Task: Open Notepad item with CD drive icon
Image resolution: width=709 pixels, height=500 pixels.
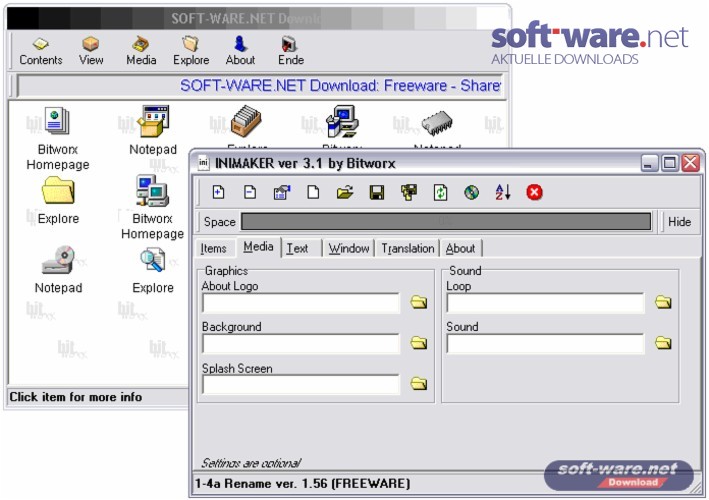Action: point(58,269)
